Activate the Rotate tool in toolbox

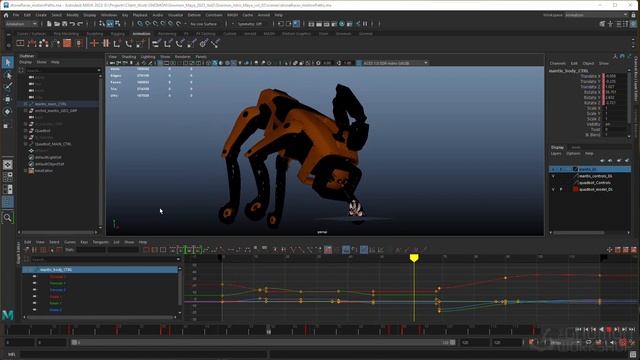(x=8, y=111)
